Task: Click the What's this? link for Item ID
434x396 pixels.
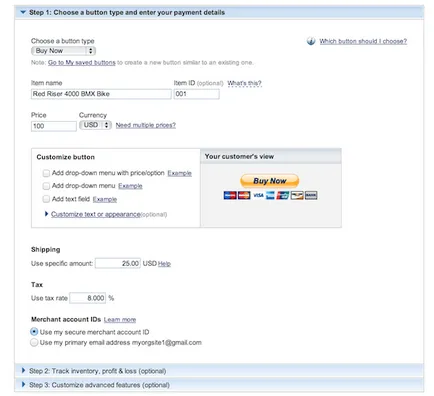Action: coord(244,83)
